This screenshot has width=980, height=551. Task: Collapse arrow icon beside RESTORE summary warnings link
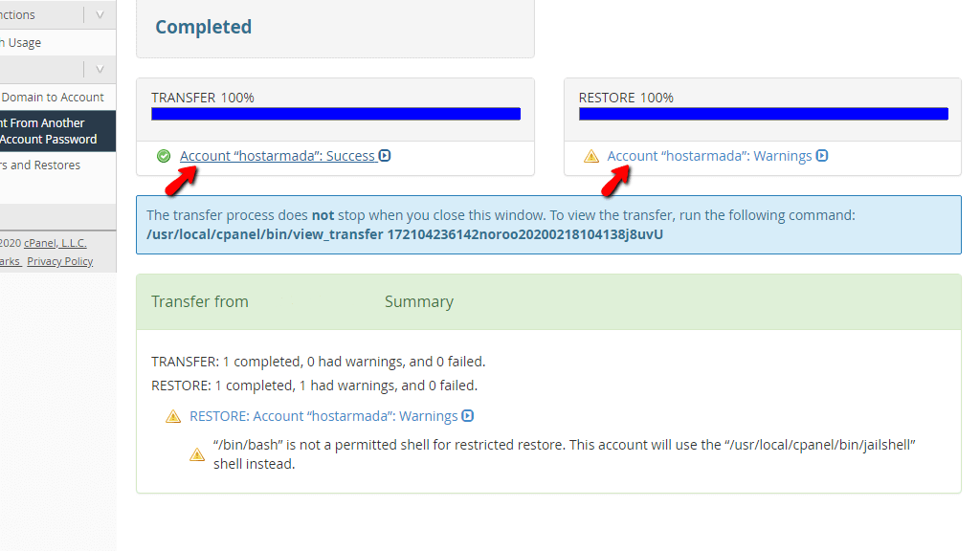[x=467, y=415]
